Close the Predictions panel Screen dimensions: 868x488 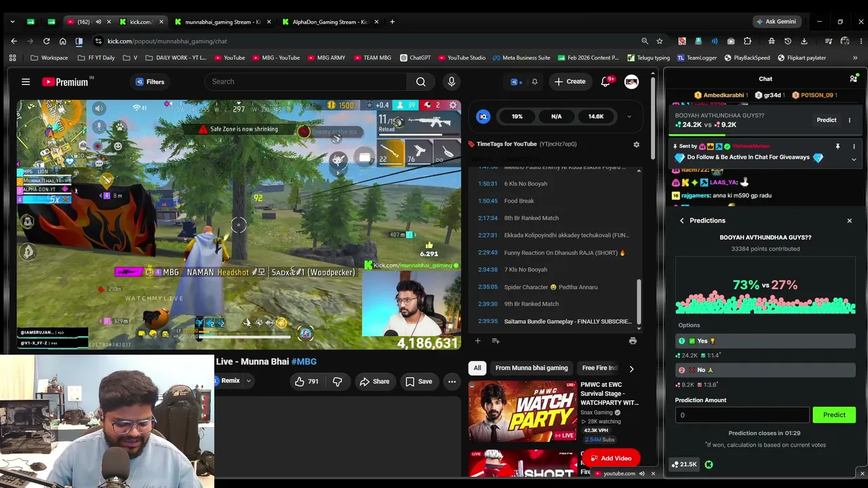pyautogui.click(x=849, y=220)
